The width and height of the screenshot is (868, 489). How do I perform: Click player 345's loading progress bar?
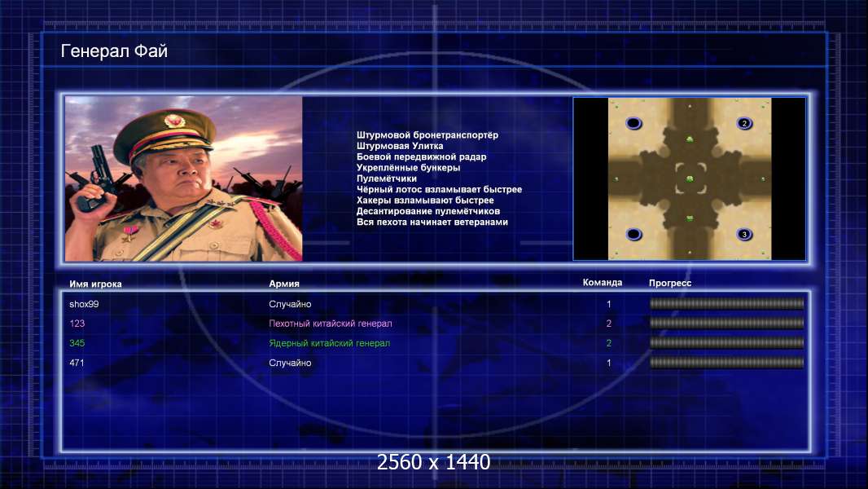[727, 343]
